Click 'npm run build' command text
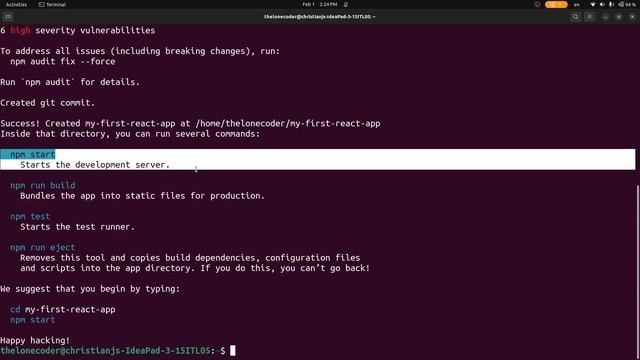 coord(43,185)
